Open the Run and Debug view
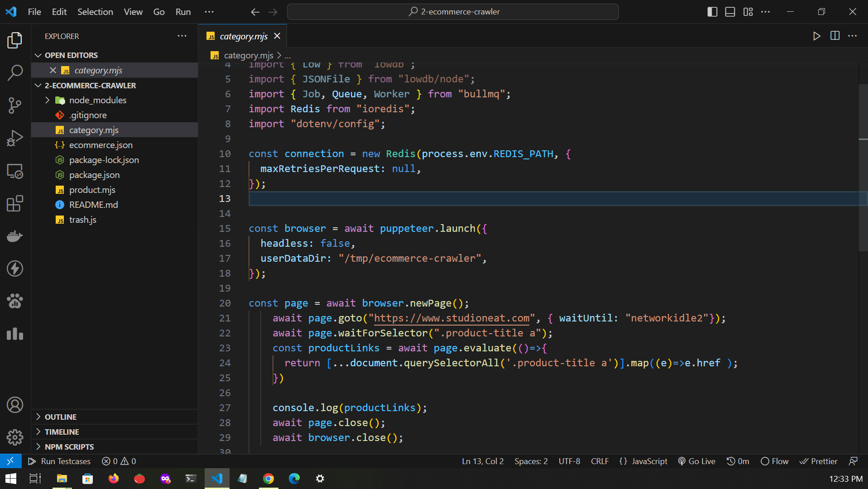868x489 pixels. tap(15, 138)
